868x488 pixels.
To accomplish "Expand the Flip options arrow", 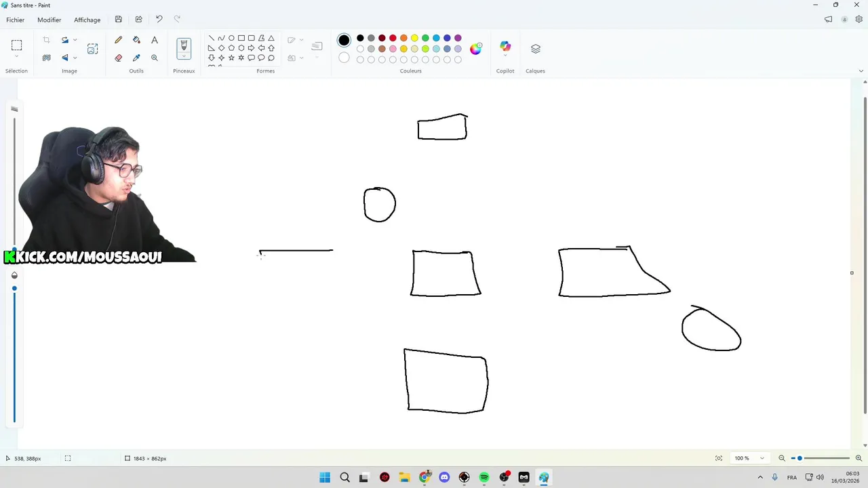I will tap(75, 58).
